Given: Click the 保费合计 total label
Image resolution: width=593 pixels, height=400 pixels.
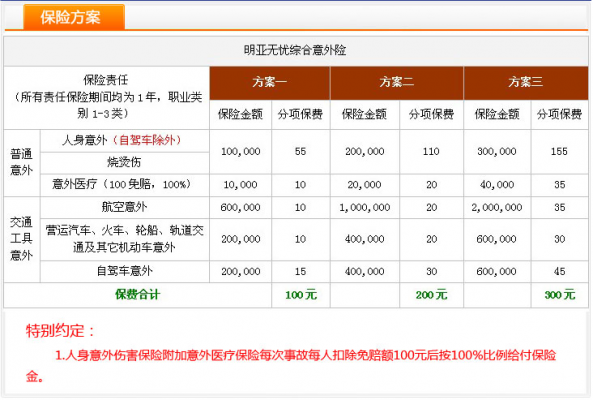Looking at the screenshot, I should click(138, 295).
